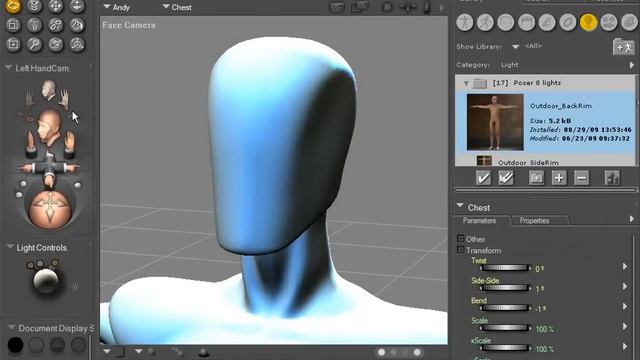Select the Translate In/Out editing tool

[77, 6]
